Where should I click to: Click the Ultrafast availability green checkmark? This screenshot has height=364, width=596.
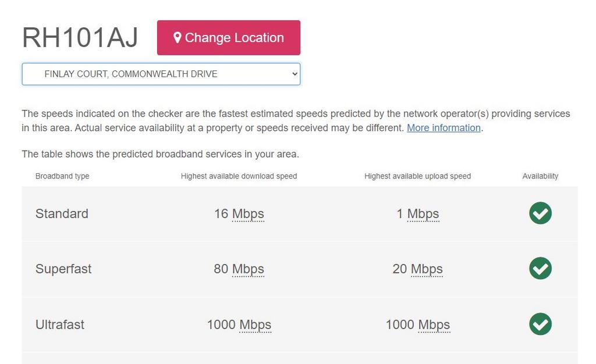coord(540,324)
